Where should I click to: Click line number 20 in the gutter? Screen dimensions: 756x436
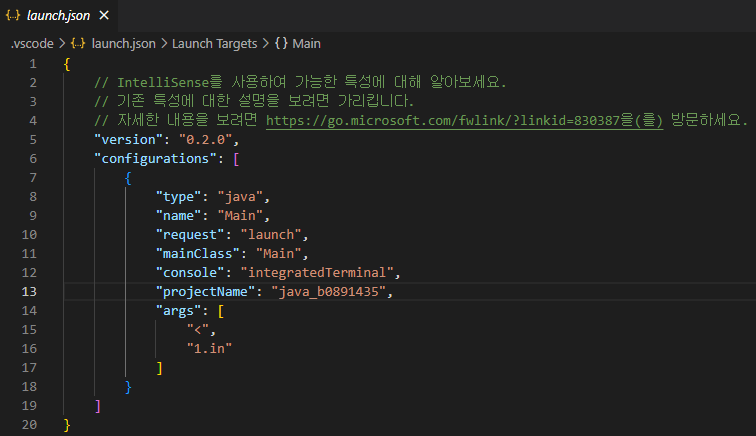coord(29,424)
